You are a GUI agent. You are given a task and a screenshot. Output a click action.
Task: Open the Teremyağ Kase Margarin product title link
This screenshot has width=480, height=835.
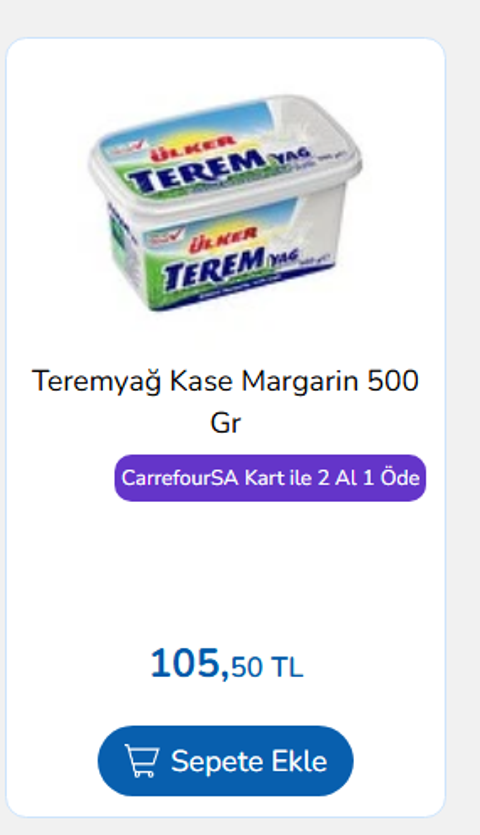225,402
